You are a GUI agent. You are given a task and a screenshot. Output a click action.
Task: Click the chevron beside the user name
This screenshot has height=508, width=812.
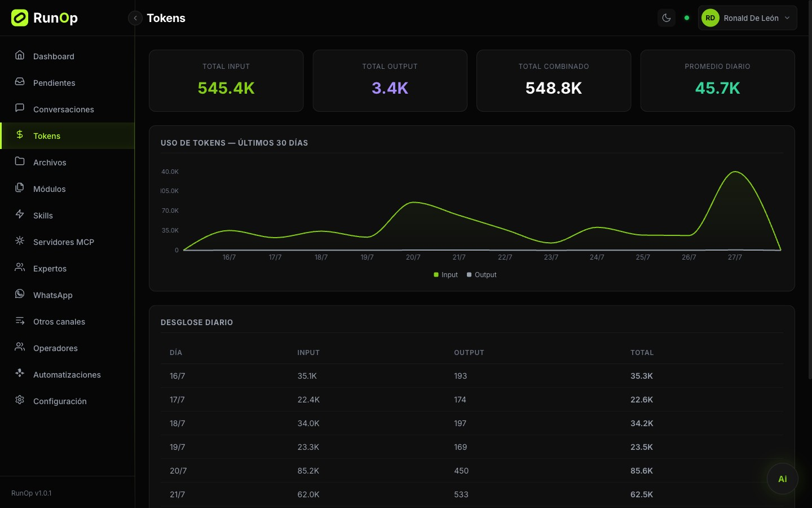[787, 18]
